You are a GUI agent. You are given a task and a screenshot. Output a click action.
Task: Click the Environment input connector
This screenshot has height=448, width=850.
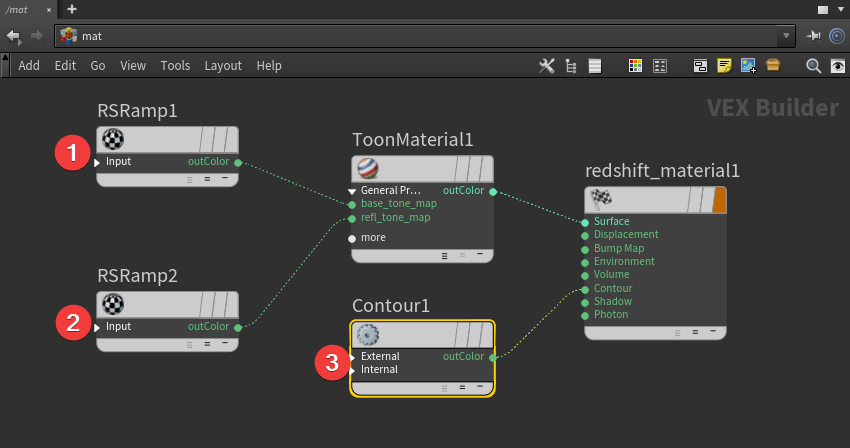point(585,263)
